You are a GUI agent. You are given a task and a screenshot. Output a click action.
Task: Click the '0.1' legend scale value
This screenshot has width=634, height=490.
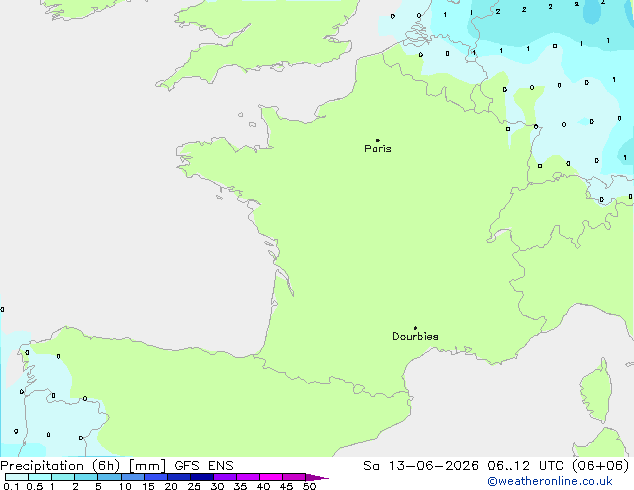point(11,486)
